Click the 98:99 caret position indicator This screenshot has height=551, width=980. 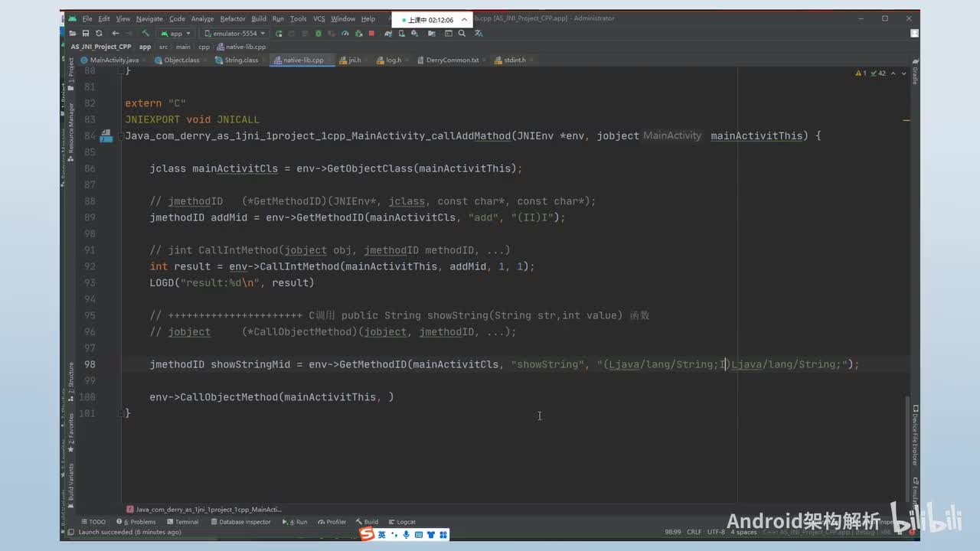[x=672, y=532]
